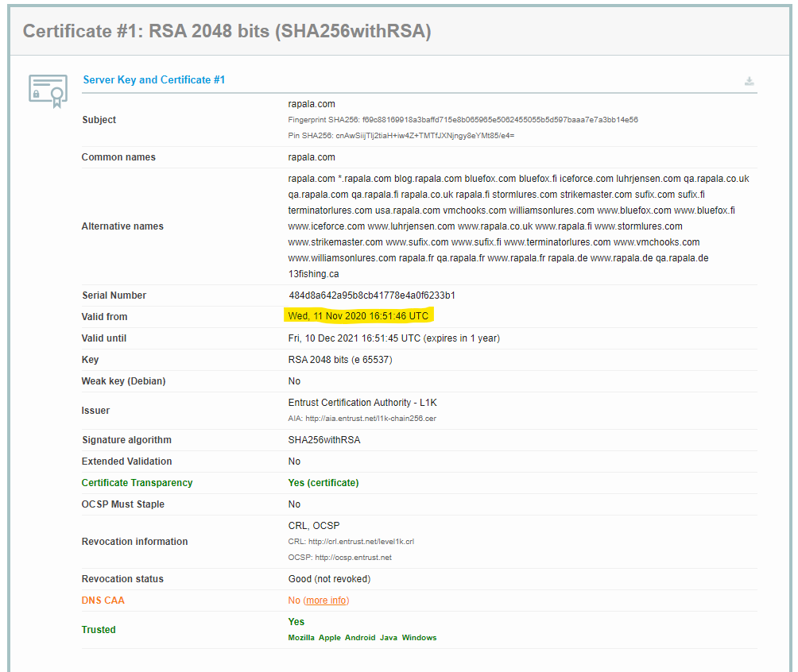Click the Weak key (Debian) row label
Viewport: 798px width, 672px height.
(x=124, y=381)
